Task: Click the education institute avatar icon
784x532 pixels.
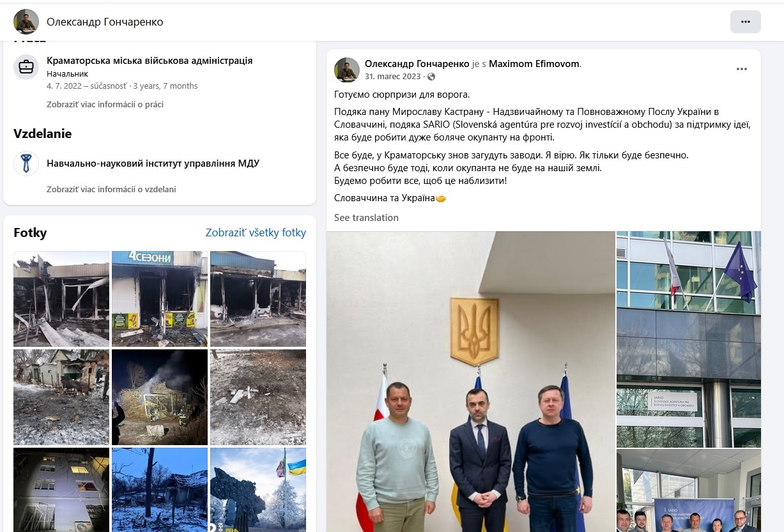Action: tap(26, 163)
